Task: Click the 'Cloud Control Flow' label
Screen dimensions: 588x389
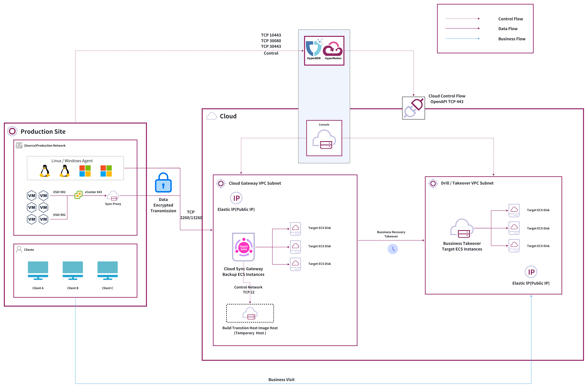Action: coord(447,96)
